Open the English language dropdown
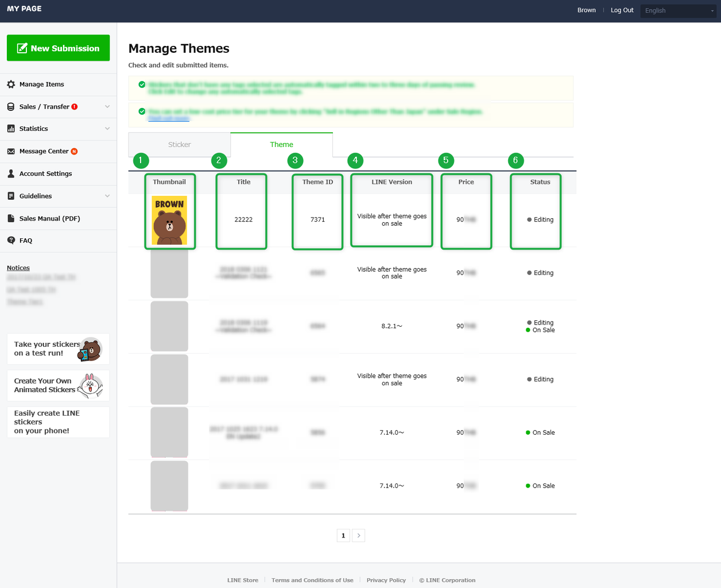The height and width of the screenshot is (588, 721). click(680, 10)
